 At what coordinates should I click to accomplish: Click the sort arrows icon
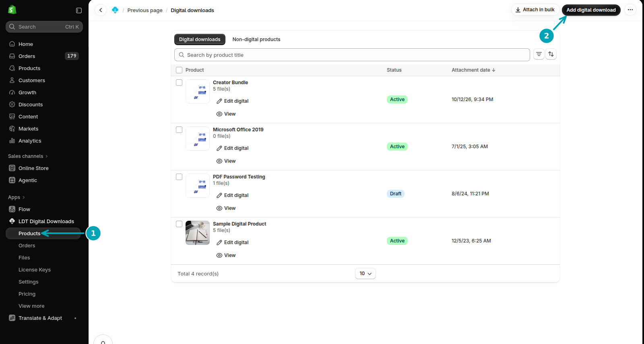pyautogui.click(x=551, y=54)
